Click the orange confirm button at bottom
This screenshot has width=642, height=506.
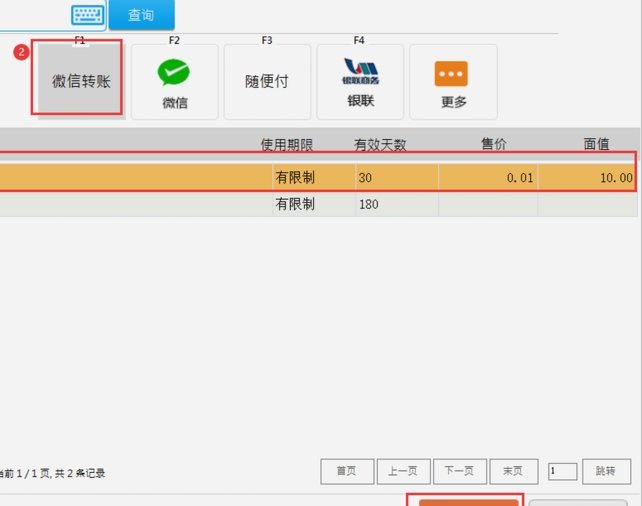[x=468, y=503]
